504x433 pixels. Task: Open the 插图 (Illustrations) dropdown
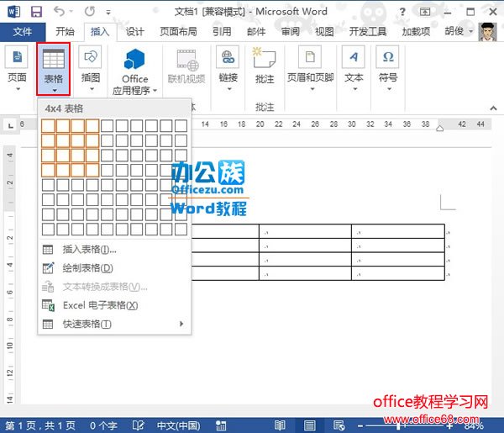click(x=91, y=68)
